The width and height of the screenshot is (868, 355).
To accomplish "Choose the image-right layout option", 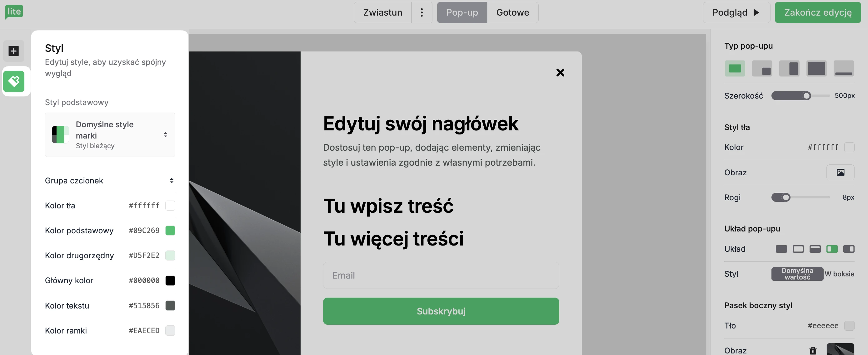I will click(848, 249).
